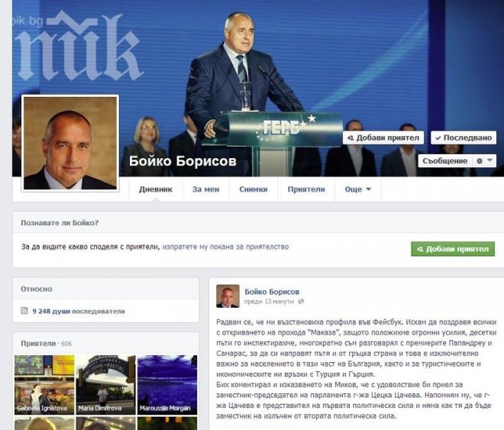This screenshot has width=504, height=430.
Task: Click the green Добави приятел button
Action: (453, 249)
